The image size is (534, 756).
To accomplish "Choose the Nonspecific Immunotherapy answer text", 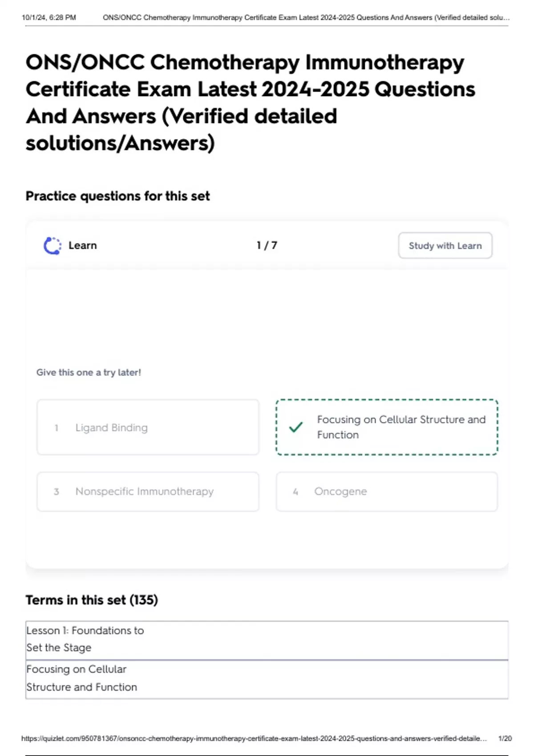I will tap(145, 491).
